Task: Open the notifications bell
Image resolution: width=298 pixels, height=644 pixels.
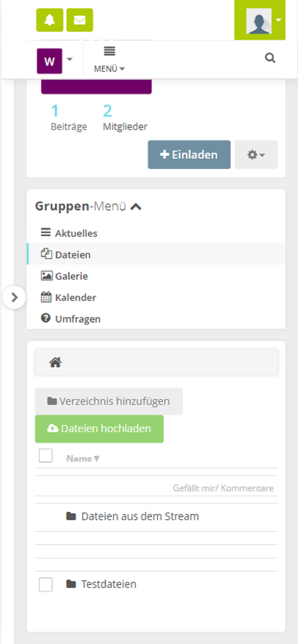Action: [49, 20]
